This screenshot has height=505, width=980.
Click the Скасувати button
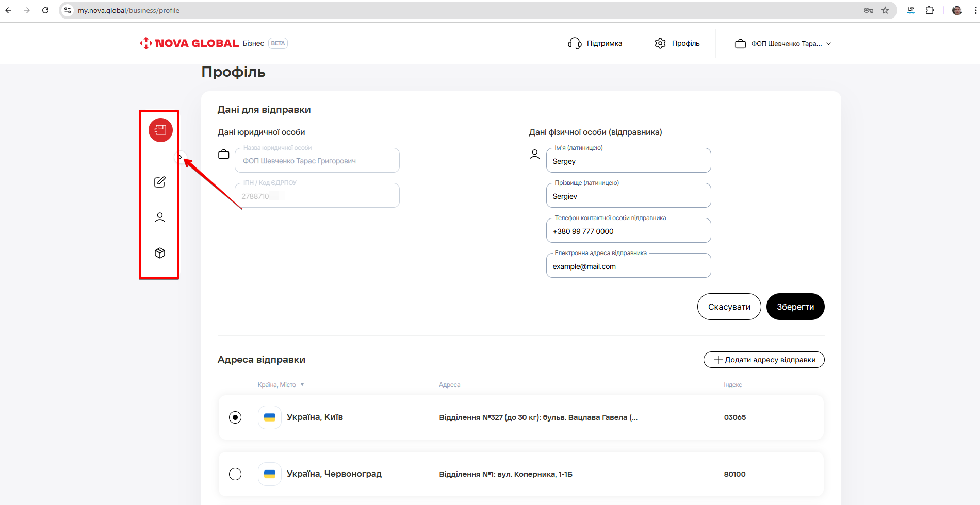729,307
